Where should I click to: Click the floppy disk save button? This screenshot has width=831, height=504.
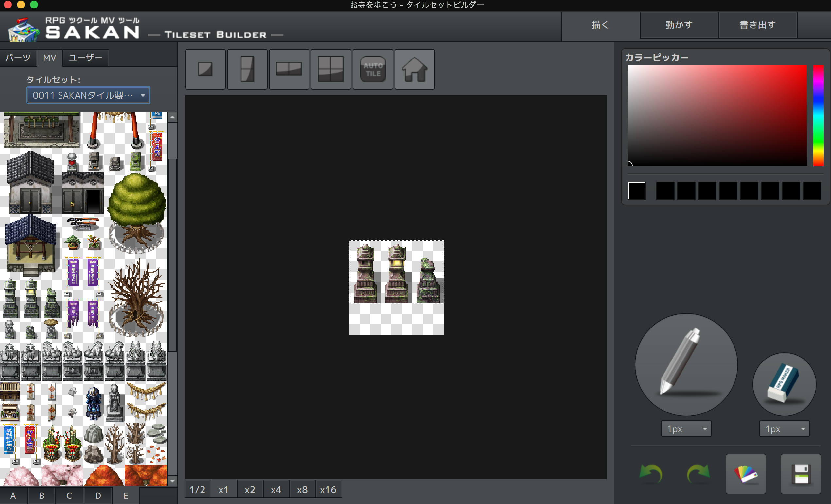[x=801, y=474]
